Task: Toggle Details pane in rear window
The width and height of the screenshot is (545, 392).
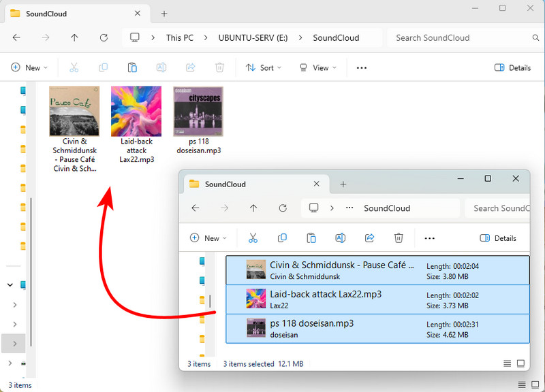Action: pyautogui.click(x=513, y=67)
